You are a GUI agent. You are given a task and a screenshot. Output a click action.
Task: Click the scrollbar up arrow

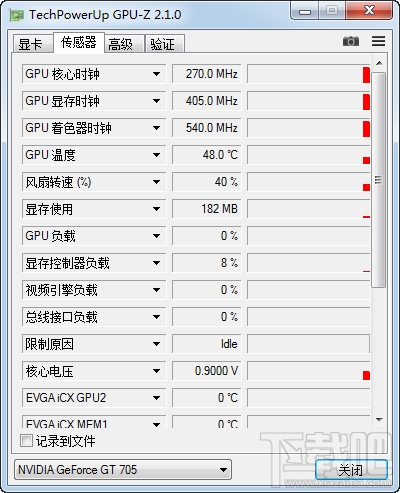click(379, 63)
